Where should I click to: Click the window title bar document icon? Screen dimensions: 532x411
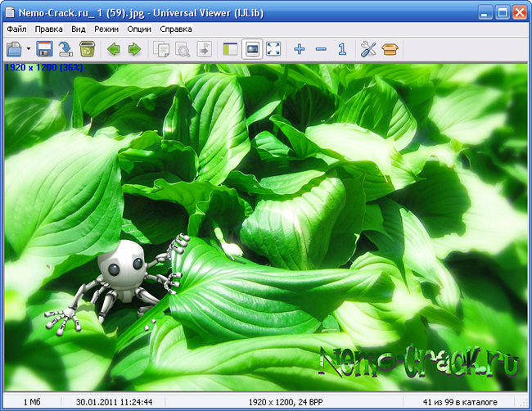coord(10,12)
